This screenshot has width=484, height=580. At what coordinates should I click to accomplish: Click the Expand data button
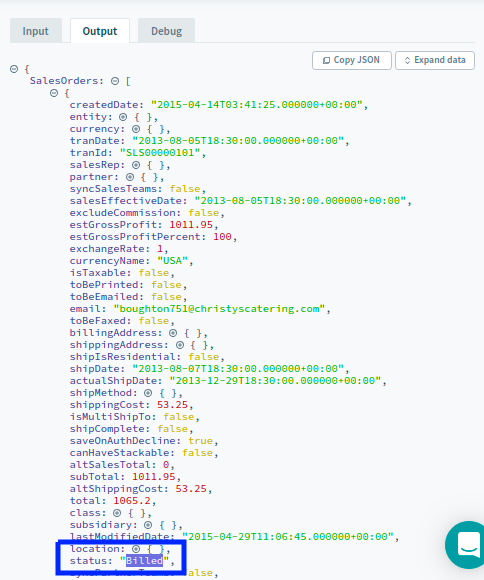pos(435,60)
